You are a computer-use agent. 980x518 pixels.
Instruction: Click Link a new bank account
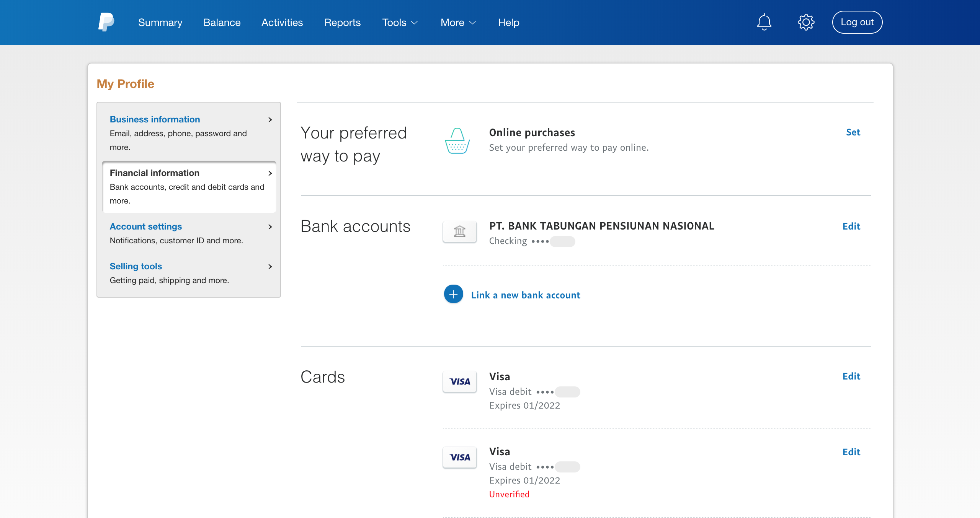(x=525, y=295)
